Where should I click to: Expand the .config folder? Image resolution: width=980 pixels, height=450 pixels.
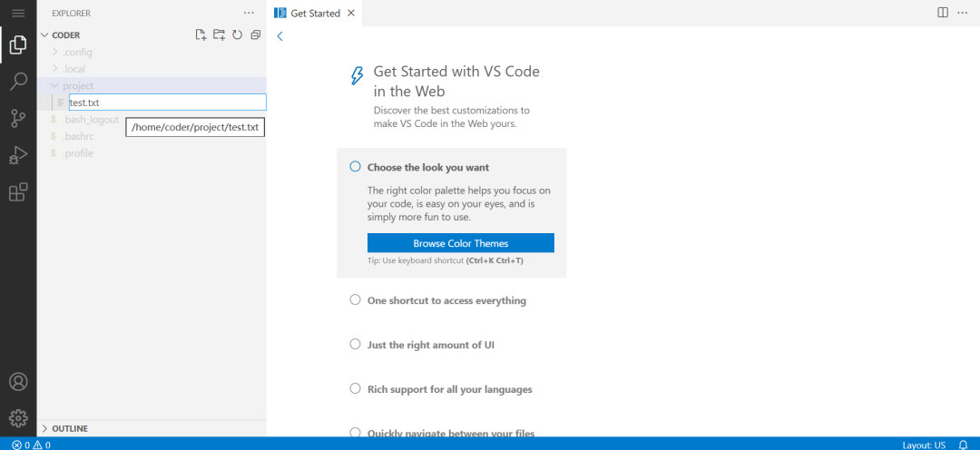[x=77, y=52]
